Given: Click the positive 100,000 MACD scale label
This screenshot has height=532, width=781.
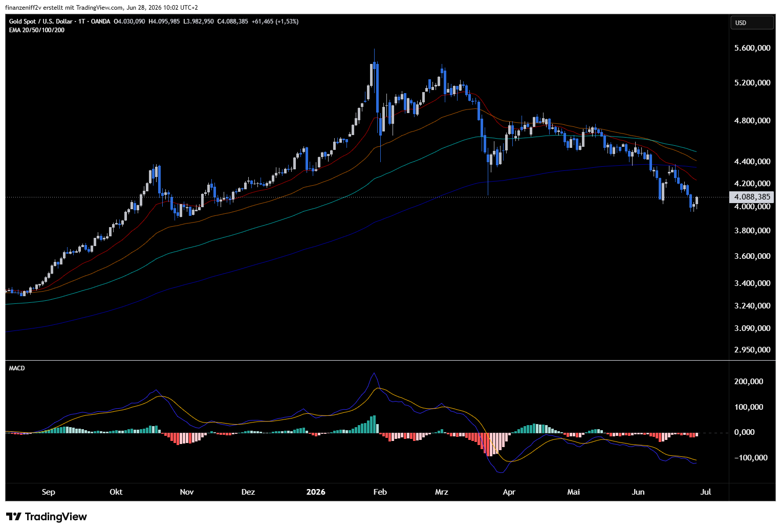Looking at the screenshot, I should [749, 407].
